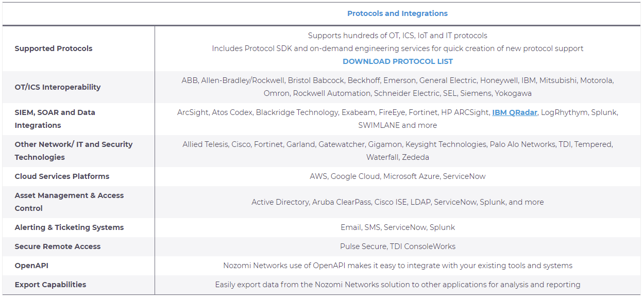The height and width of the screenshot is (297, 644).
Task: Click the OT/ICS Interoperability row label
Action: (x=58, y=87)
